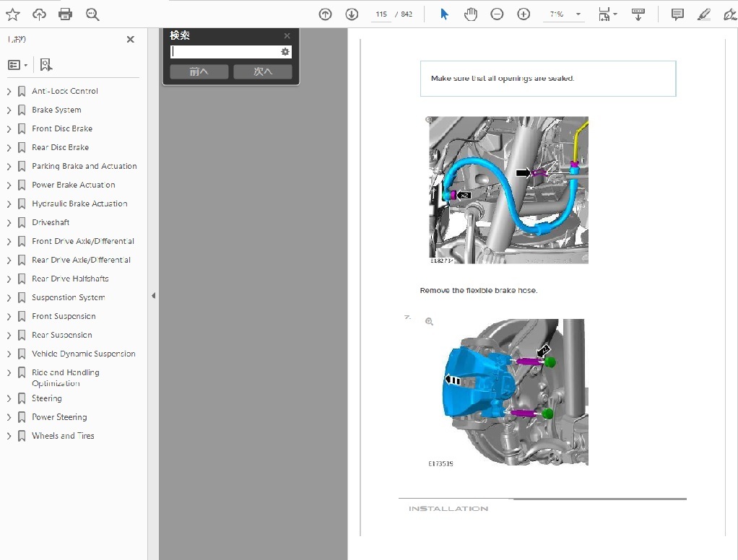Go to next page arrow
Image resolution: width=738 pixels, height=560 pixels.
click(x=352, y=14)
